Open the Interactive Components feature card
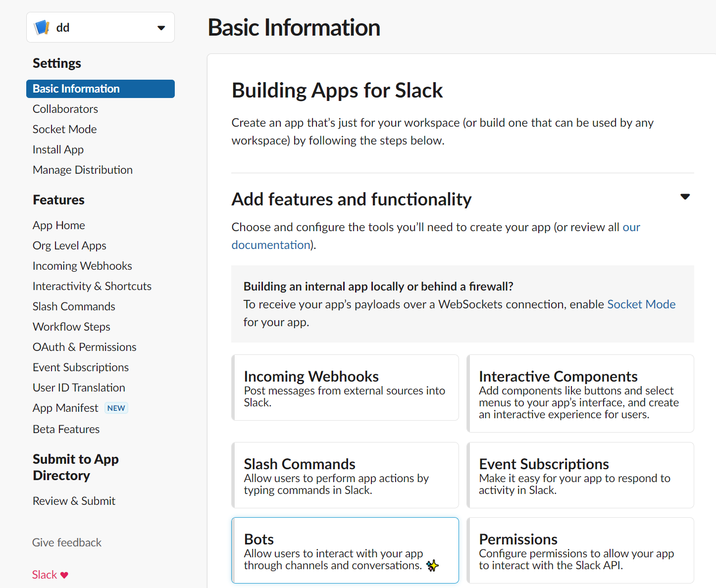 tap(580, 393)
